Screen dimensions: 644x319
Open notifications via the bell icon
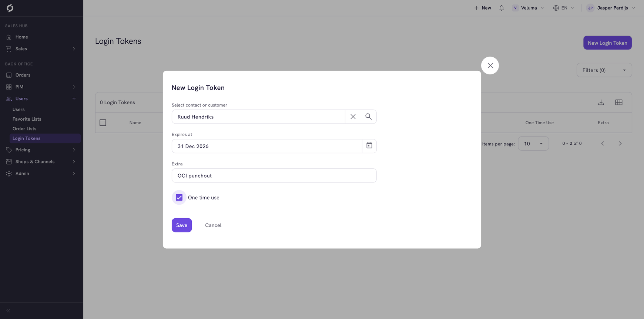pyautogui.click(x=502, y=8)
